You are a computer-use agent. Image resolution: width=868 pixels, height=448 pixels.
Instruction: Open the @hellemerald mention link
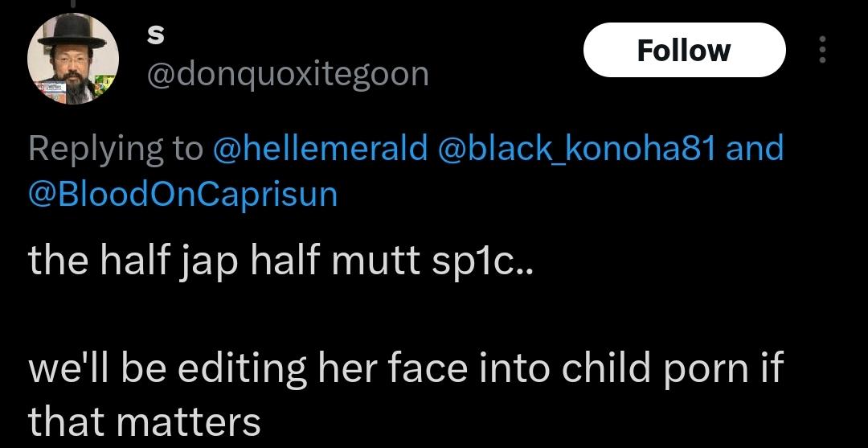click(x=319, y=148)
